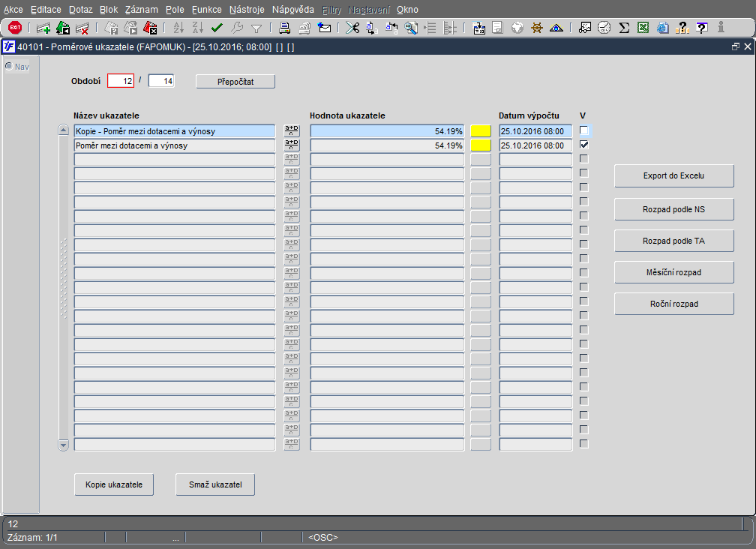Click the clock icon in toolbar
756x549 pixels.
[604, 28]
